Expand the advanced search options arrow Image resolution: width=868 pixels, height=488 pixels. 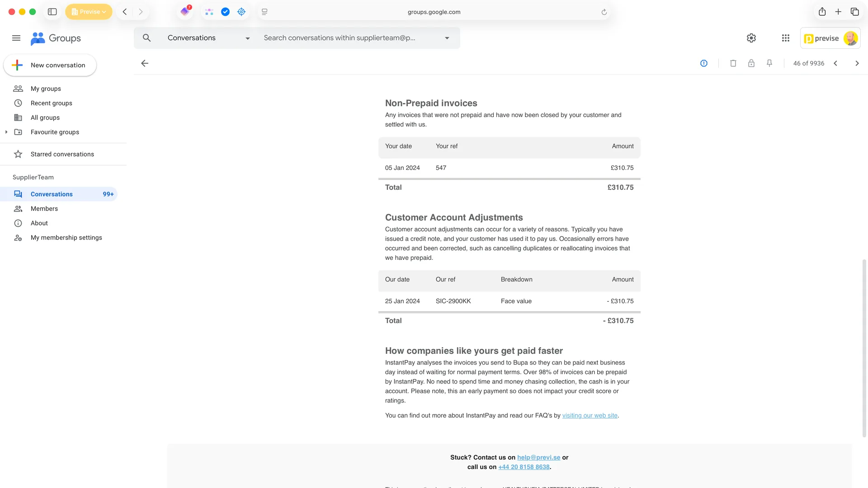click(x=447, y=38)
